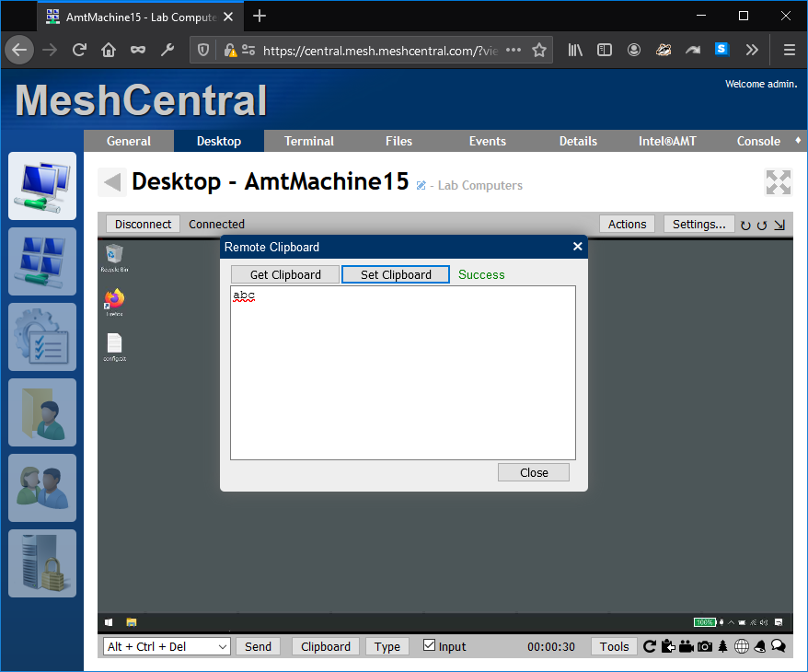Open My Server lock sidebar icon
Viewport: 808px width, 672px height.
[x=42, y=563]
